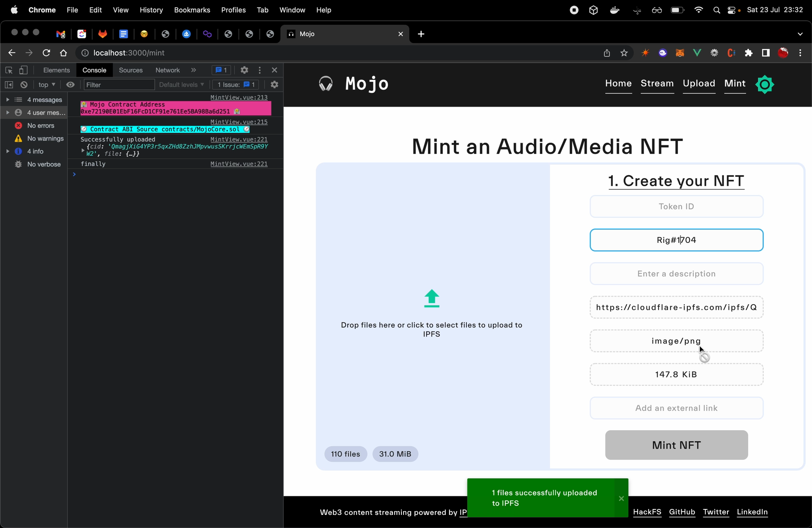Open the HackFS footer link

pyautogui.click(x=647, y=512)
